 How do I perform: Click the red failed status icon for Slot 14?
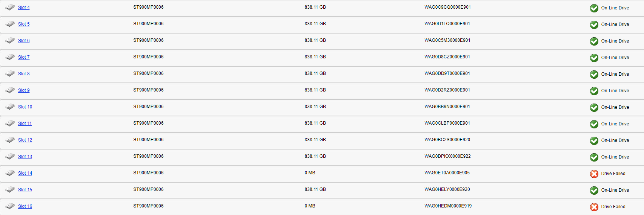pos(594,174)
